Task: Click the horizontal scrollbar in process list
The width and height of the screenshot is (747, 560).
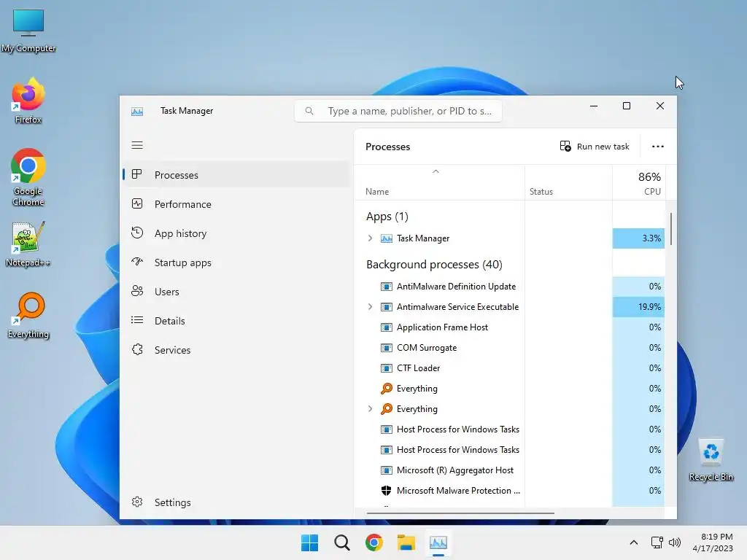Action: 460,513
